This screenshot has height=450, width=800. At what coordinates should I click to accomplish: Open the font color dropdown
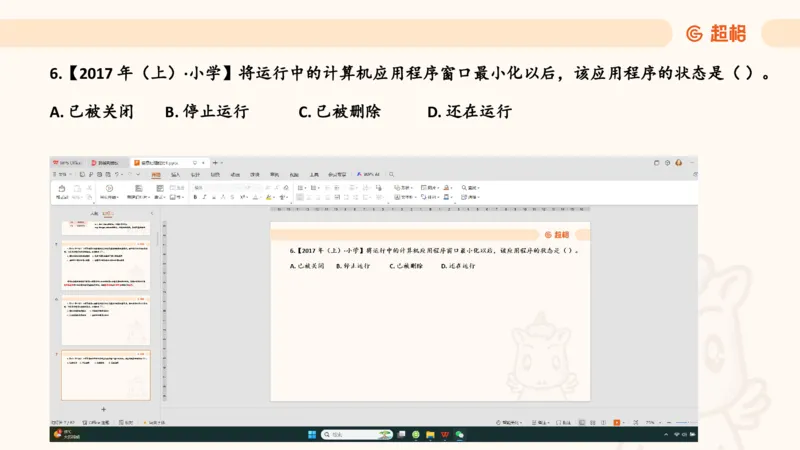(257, 197)
